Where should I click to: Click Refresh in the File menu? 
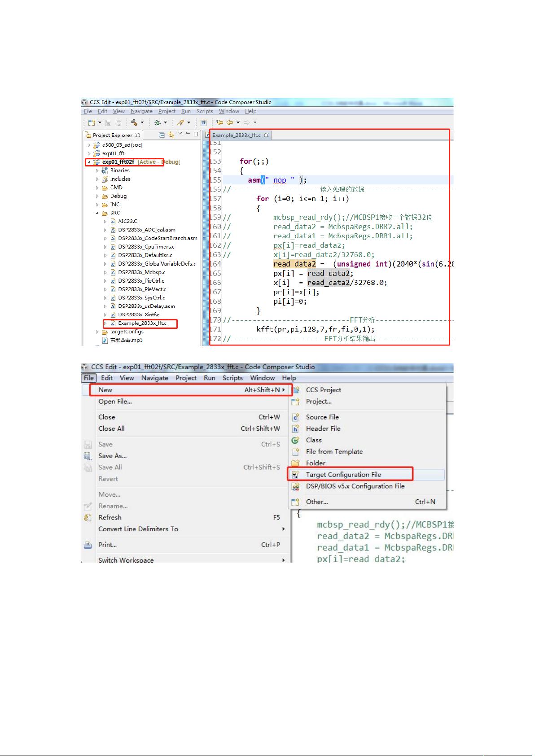110,517
